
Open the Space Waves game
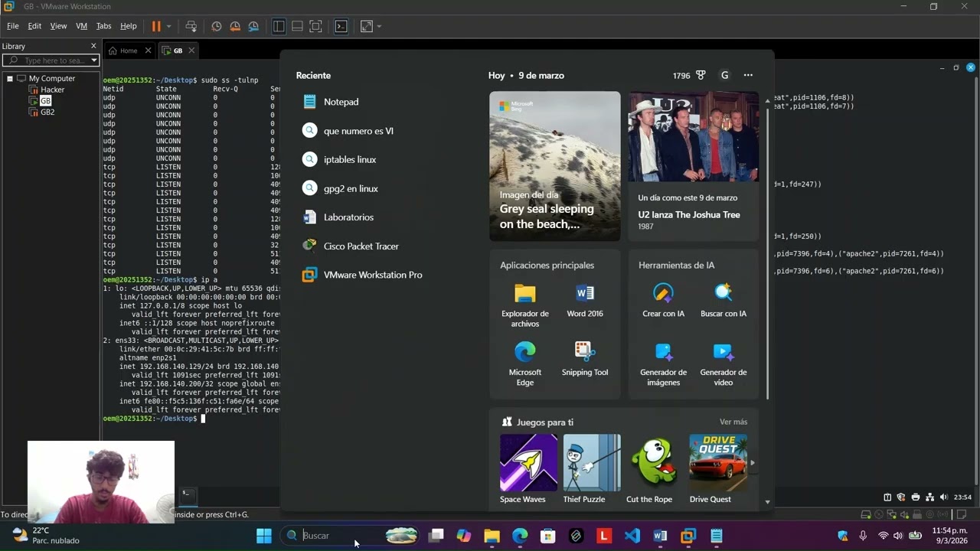pyautogui.click(x=528, y=468)
